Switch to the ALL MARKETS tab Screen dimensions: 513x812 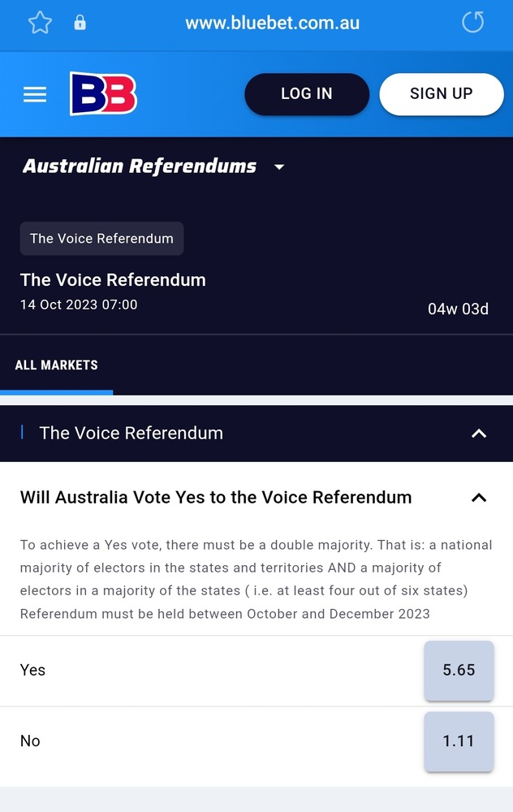pyautogui.click(x=56, y=365)
